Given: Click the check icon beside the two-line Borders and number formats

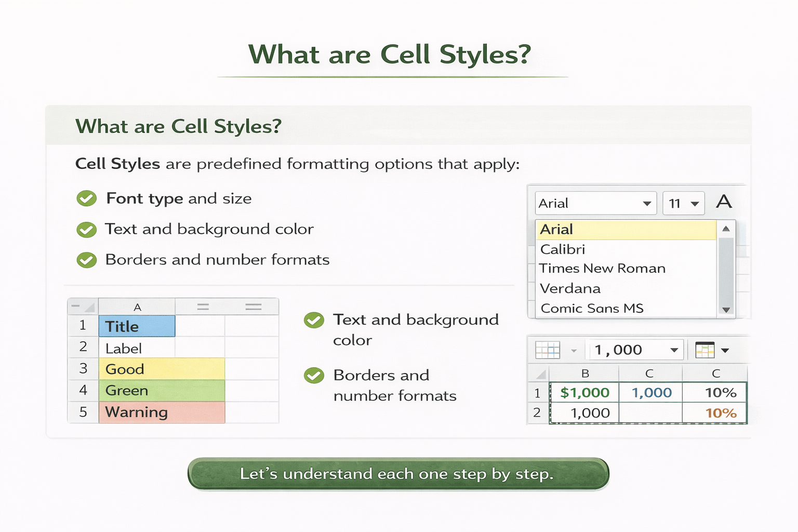Looking at the screenshot, I should coord(314,375).
